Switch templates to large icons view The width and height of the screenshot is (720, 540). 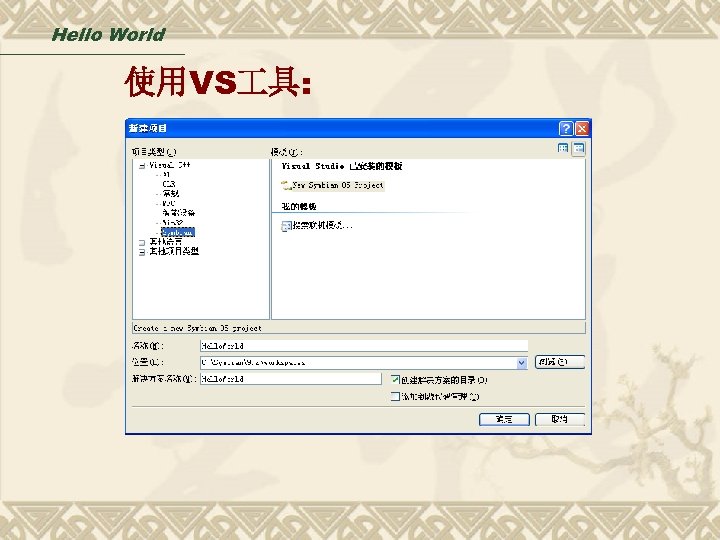coord(563,148)
